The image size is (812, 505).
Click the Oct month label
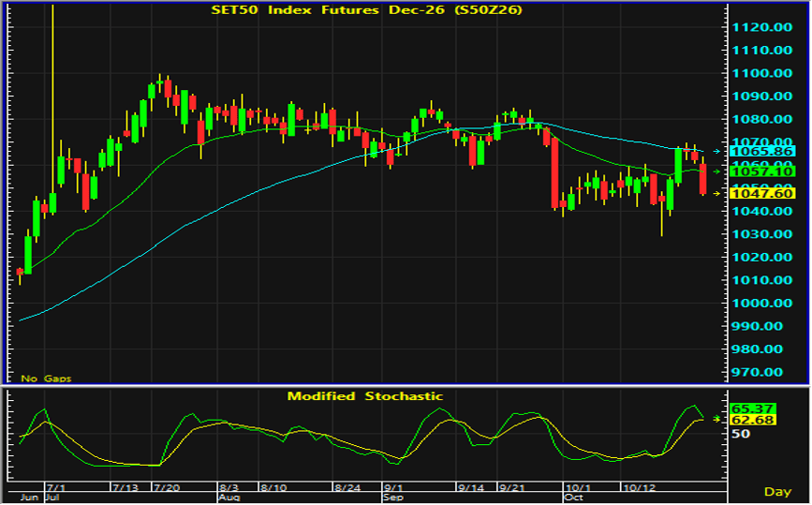(x=574, y=498)
